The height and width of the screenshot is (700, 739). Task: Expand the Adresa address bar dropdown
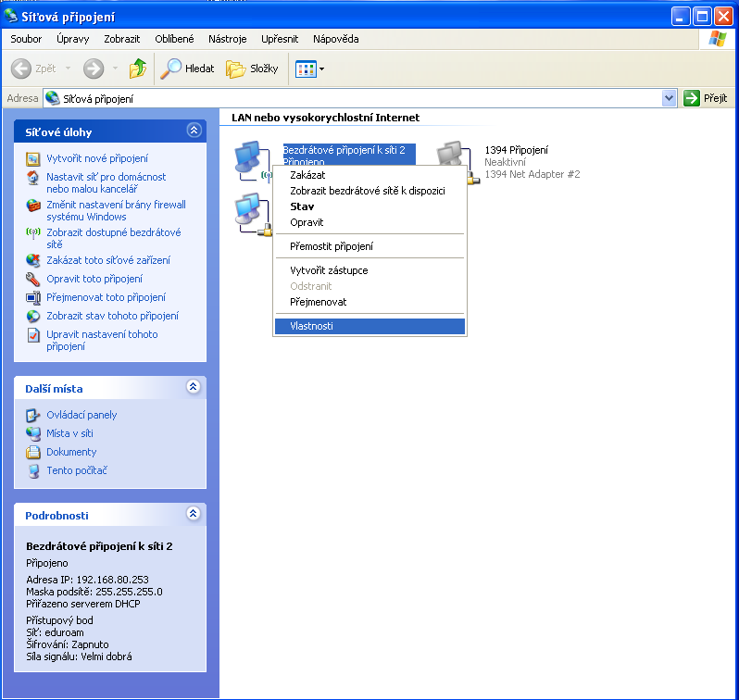pyautogui.click(x=670, y=98)
